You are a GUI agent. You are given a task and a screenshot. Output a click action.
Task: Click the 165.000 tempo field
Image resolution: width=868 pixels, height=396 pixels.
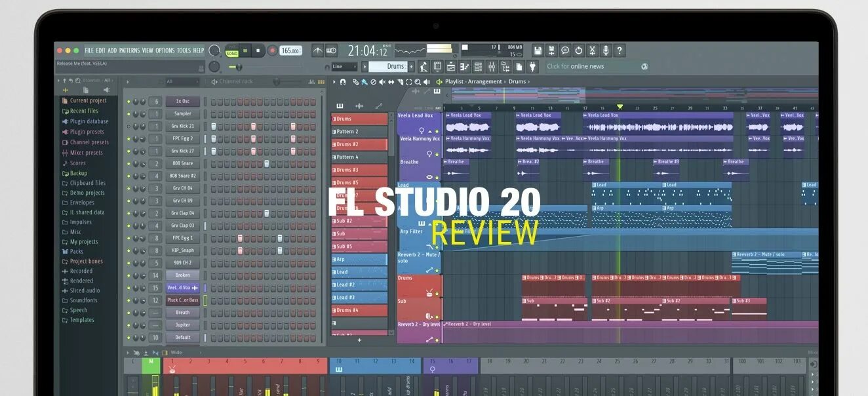pyautogui.click(x=290, y=50)
